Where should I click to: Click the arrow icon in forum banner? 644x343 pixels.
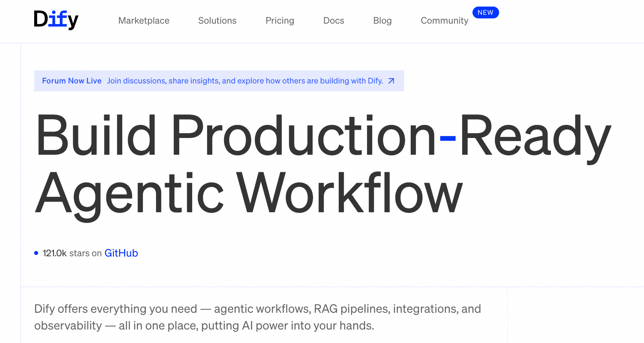pyautogui.click(x=391, y=81)
